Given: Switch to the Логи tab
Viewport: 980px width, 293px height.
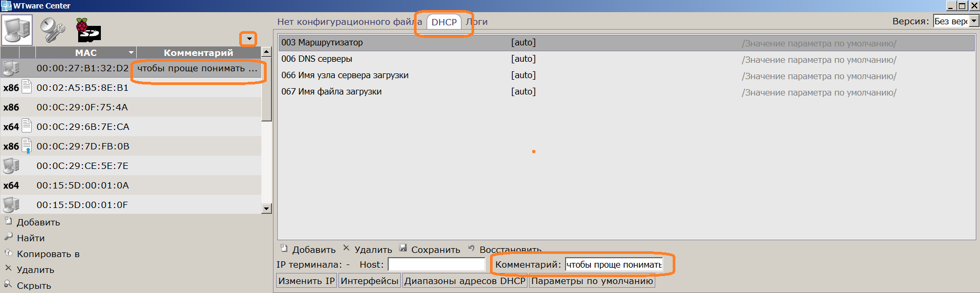Looking at the screenshot, I should coord(477,22).
